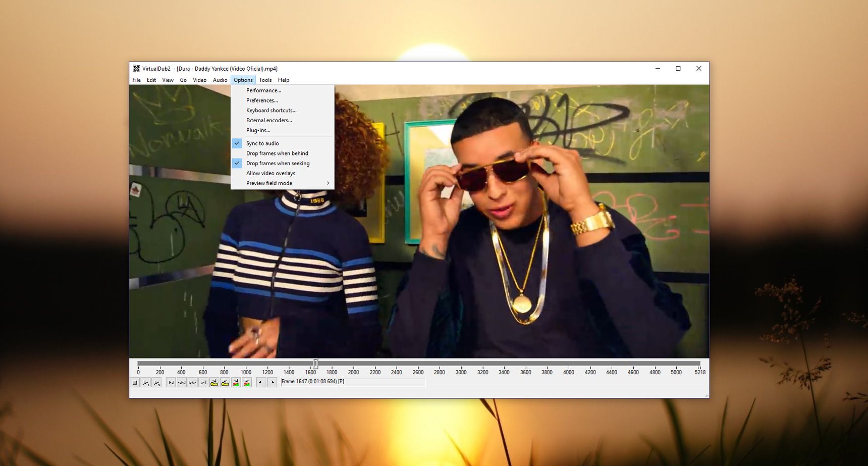Uncheck Drop frames when seeking

coord(283,164)
